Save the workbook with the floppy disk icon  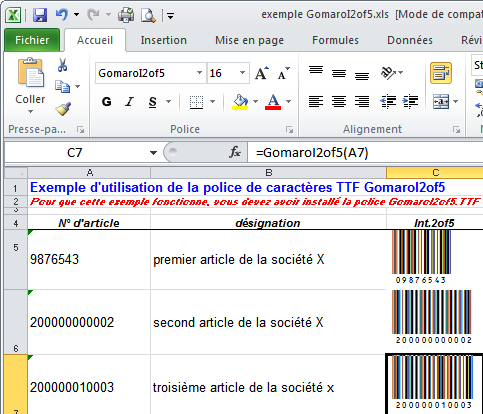pos(40,15)
